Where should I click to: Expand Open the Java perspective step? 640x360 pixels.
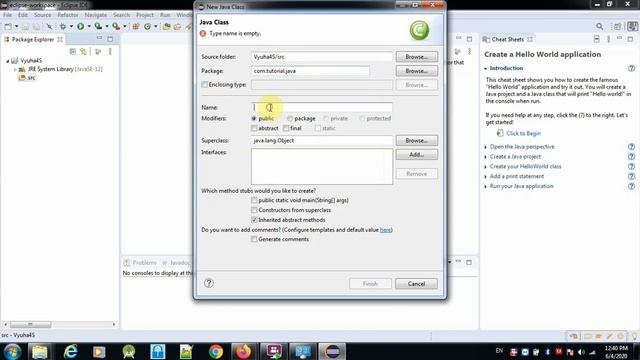[486, 147]
